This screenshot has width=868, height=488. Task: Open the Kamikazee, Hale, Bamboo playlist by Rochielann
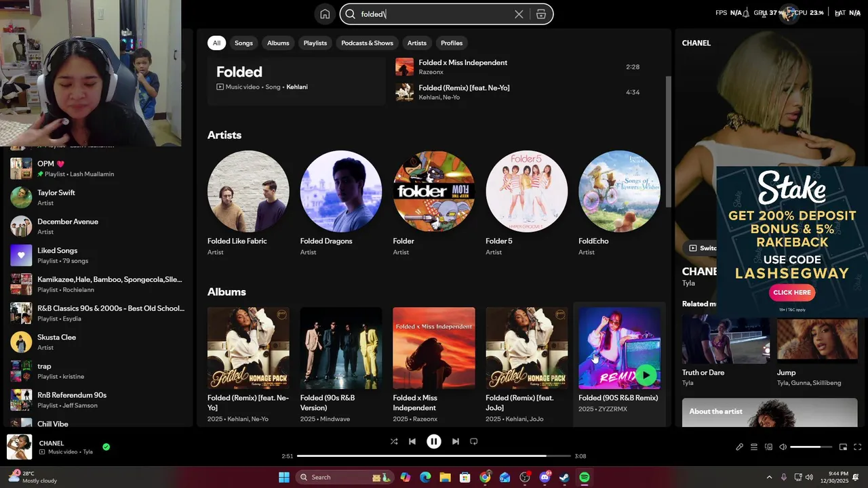coord(98,284)
